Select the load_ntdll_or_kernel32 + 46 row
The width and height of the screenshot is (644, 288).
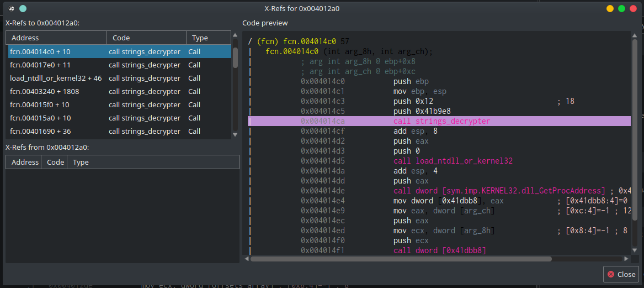[55, 78]
